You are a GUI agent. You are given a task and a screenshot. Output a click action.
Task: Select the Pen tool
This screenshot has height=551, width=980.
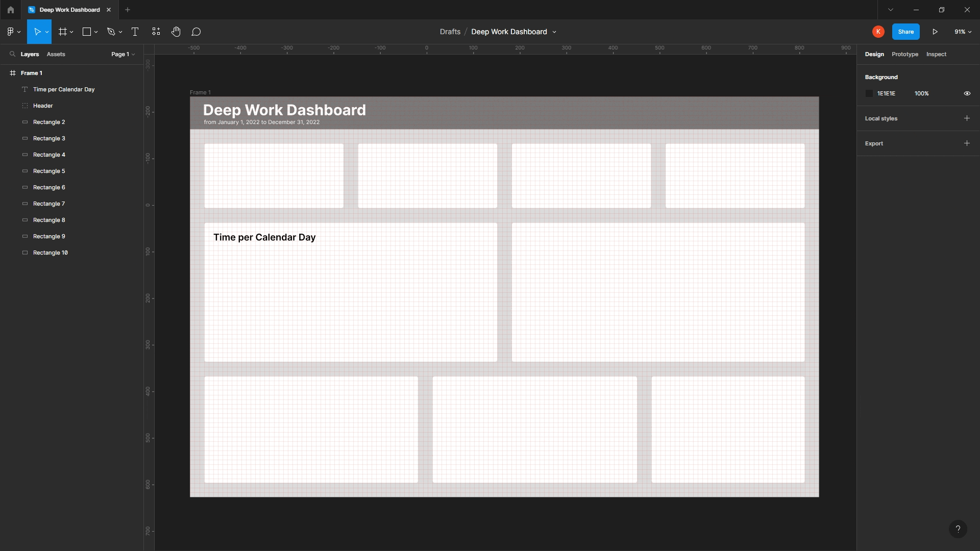tap(111, 32)
